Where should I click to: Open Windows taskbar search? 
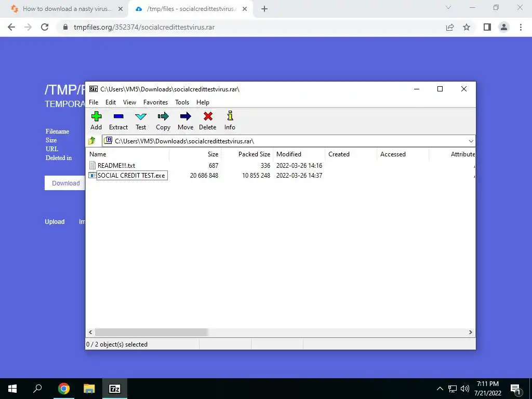click(x=37, y=389)
